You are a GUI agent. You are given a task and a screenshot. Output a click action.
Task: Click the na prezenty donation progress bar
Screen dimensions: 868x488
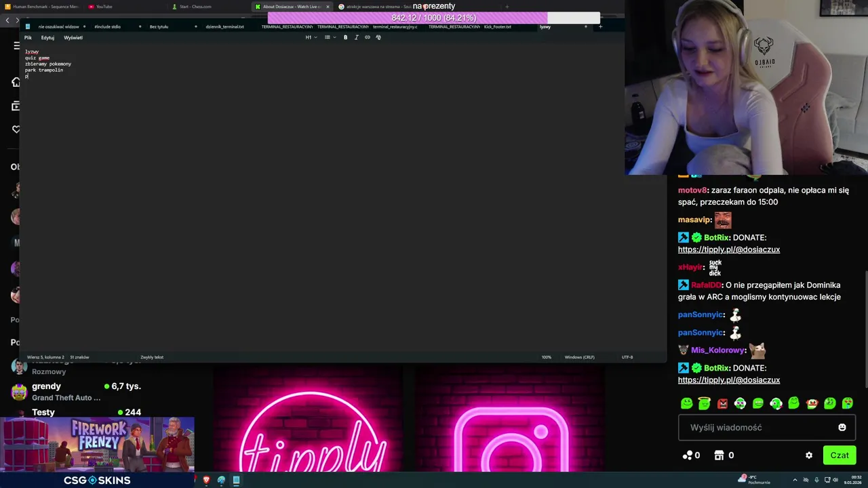pos(434,18)
